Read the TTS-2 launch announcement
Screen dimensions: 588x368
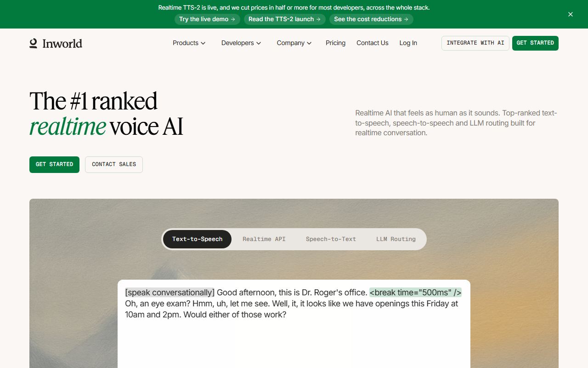coord(285,19)
